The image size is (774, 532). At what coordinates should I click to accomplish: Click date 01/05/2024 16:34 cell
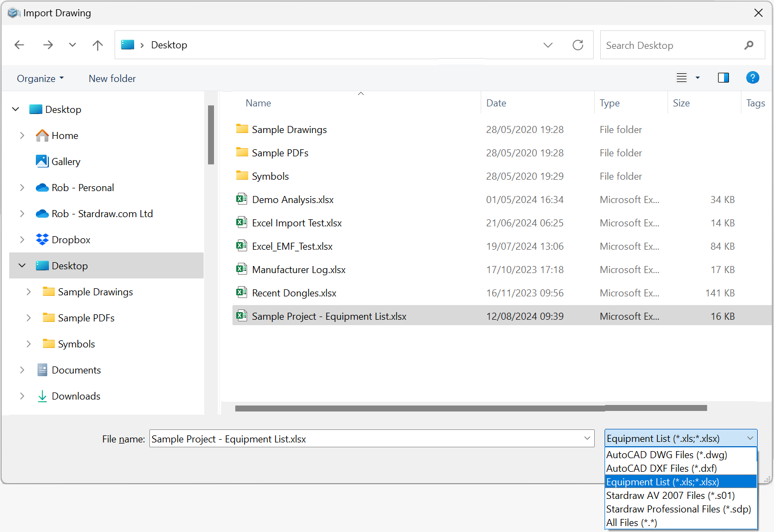click(x=525, y=199)
